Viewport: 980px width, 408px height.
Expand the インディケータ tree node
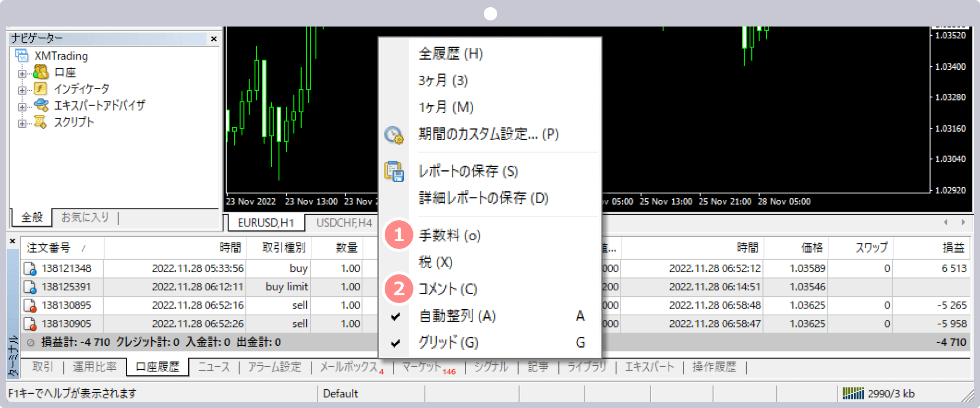pyautogui.click(x=22, y=90)
